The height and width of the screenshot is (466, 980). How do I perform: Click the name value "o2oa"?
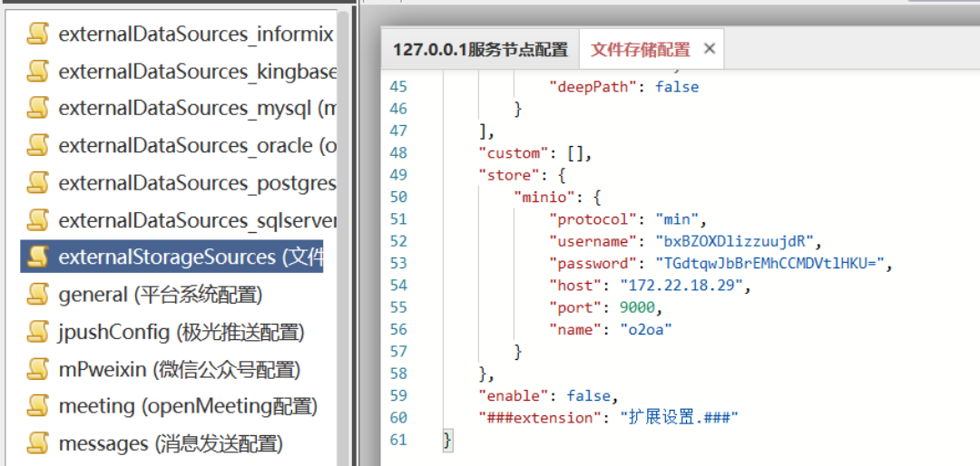pos(646,330)
